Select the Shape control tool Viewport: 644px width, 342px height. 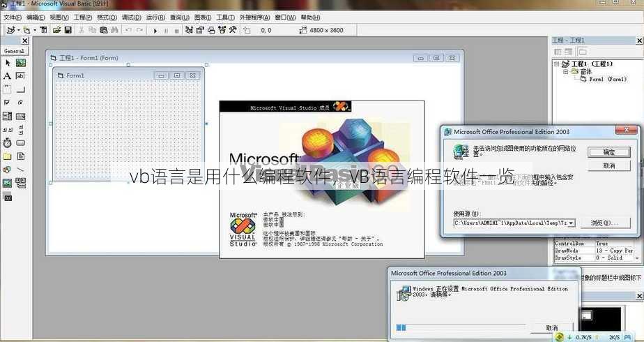(8, 170)
